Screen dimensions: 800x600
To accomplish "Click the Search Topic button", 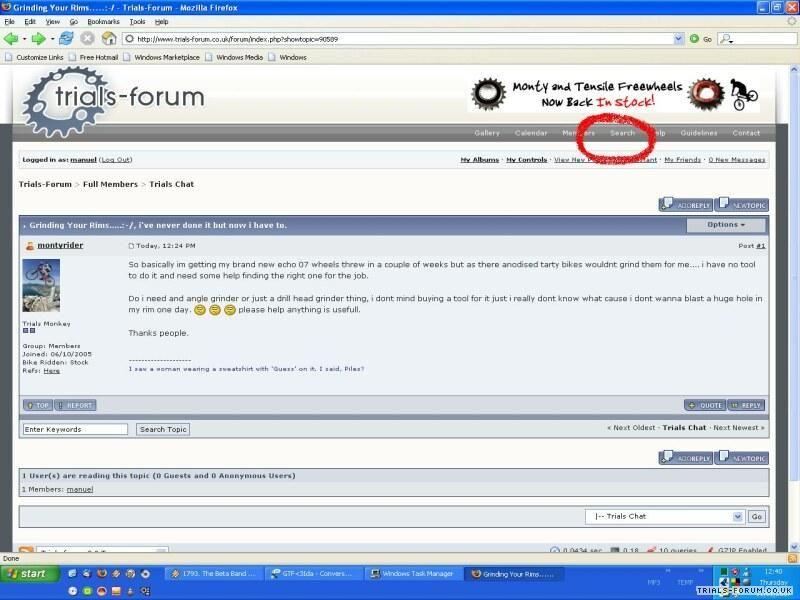I will pyautogui.click(x=163, y=430).
